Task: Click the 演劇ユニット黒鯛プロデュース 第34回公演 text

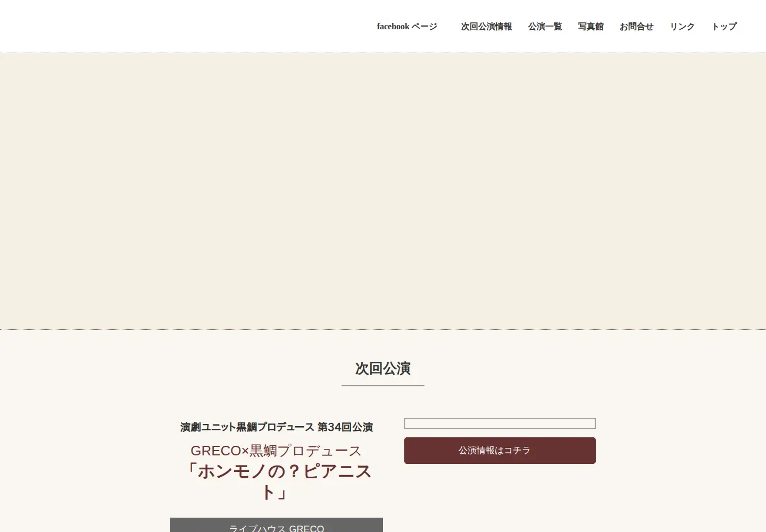Action: [x=277, y=427]
